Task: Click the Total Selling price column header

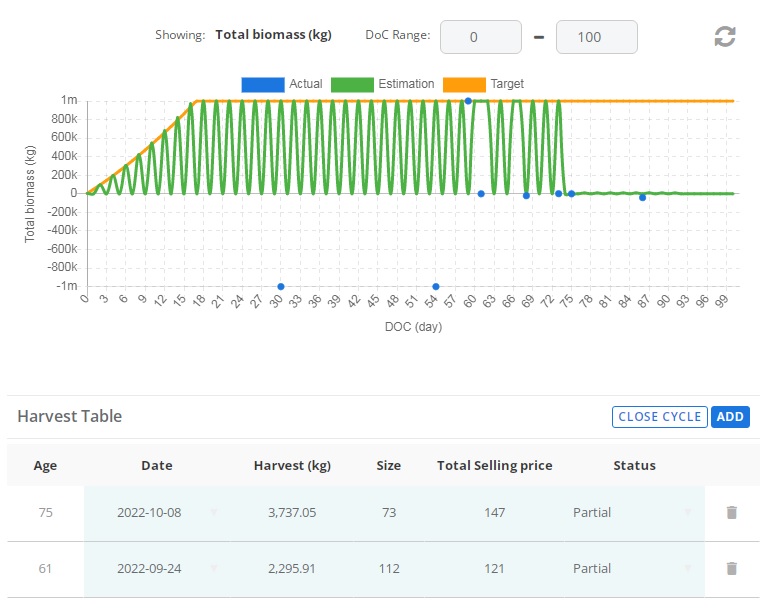Action: click(494, 465)
